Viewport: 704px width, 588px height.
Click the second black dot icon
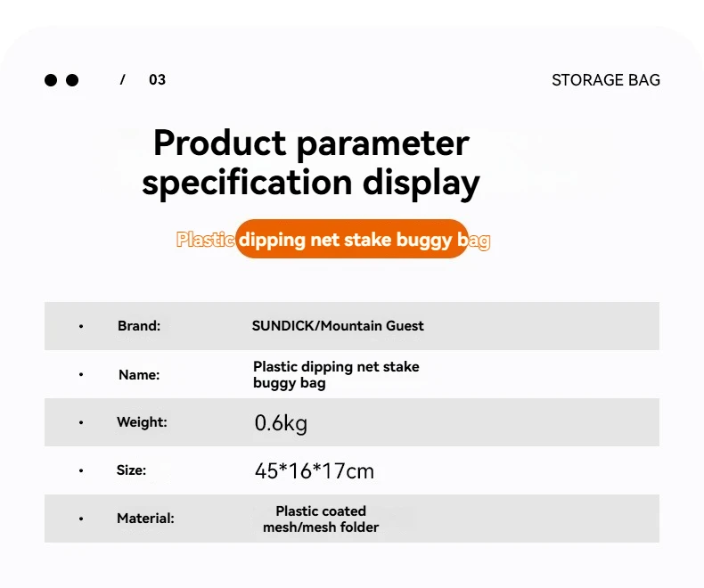(72, 80)
